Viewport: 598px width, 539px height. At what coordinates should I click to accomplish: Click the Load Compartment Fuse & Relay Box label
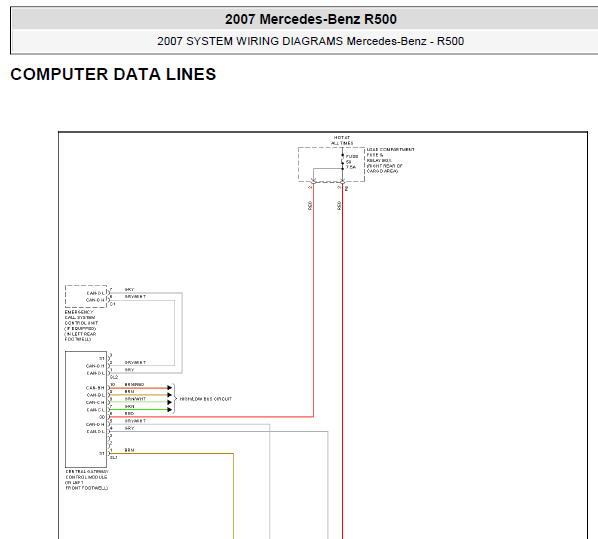coord(390,160)
